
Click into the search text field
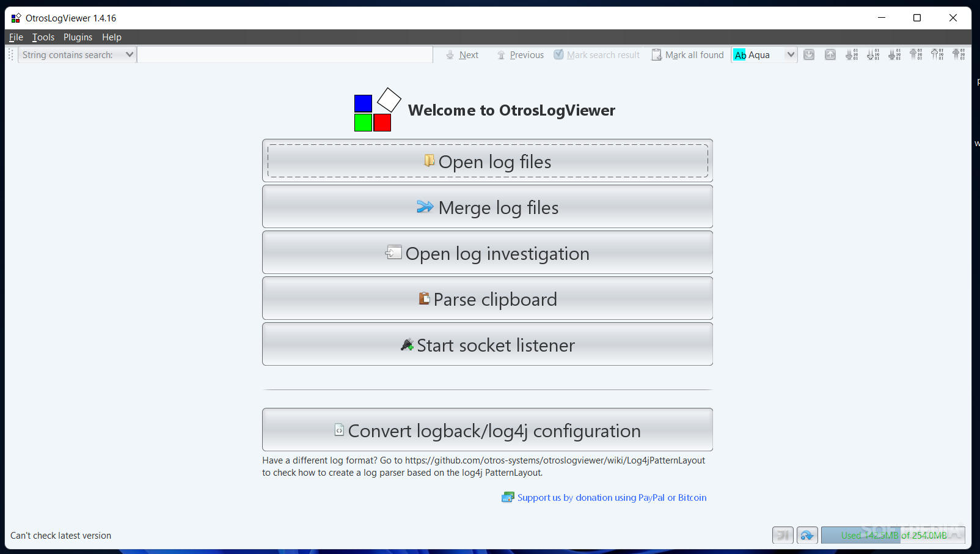pyautogui.click(x=285, y=55)
